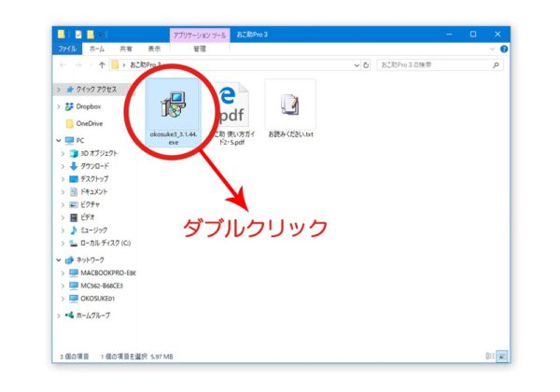The width and height of the screenshot is (560, 392).
Task: Go forward with the right arrow
Action: (x=78, y=65)
